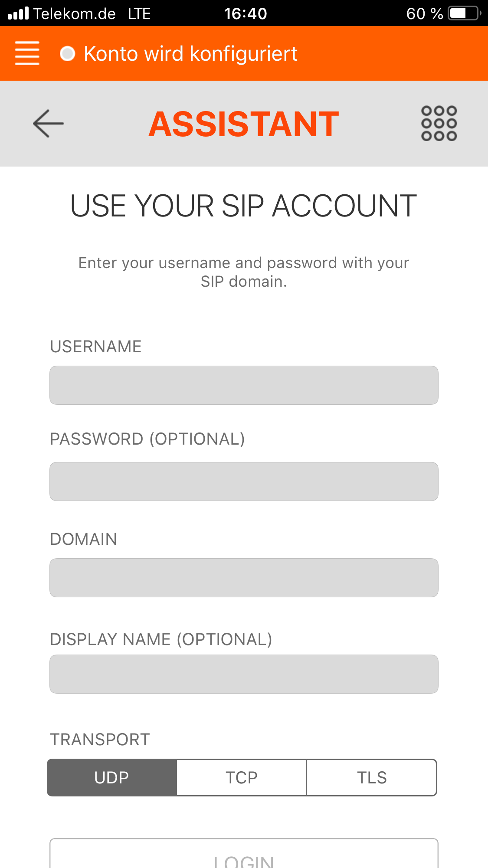Go back with the left arrow

48,124
